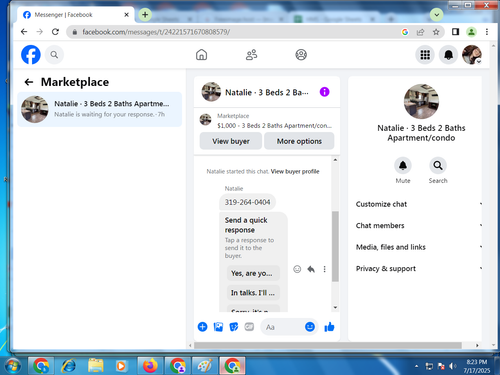Expand Media, files and links section
Screen dimensions: 500x375
click(419, 247)
